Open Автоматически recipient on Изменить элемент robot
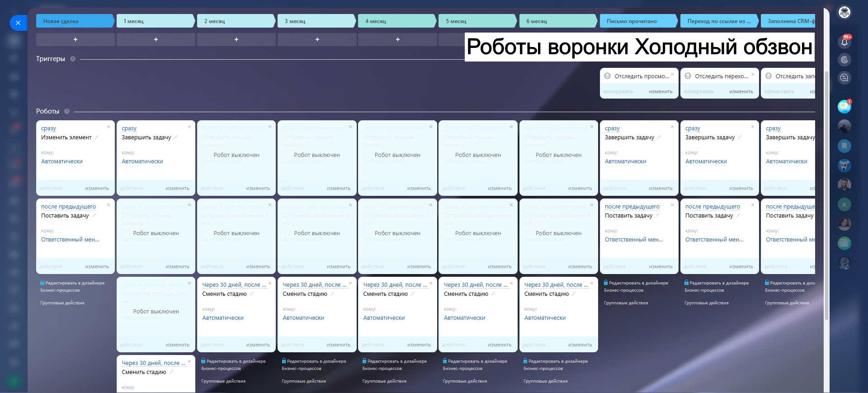868x393 pixels. [62, 161]
